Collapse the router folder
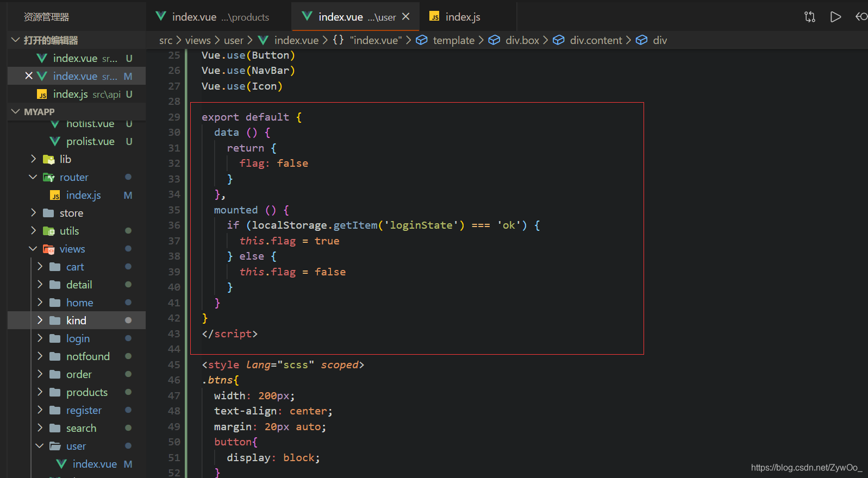This screenshot has width=868, height=478. pos(33,177)
